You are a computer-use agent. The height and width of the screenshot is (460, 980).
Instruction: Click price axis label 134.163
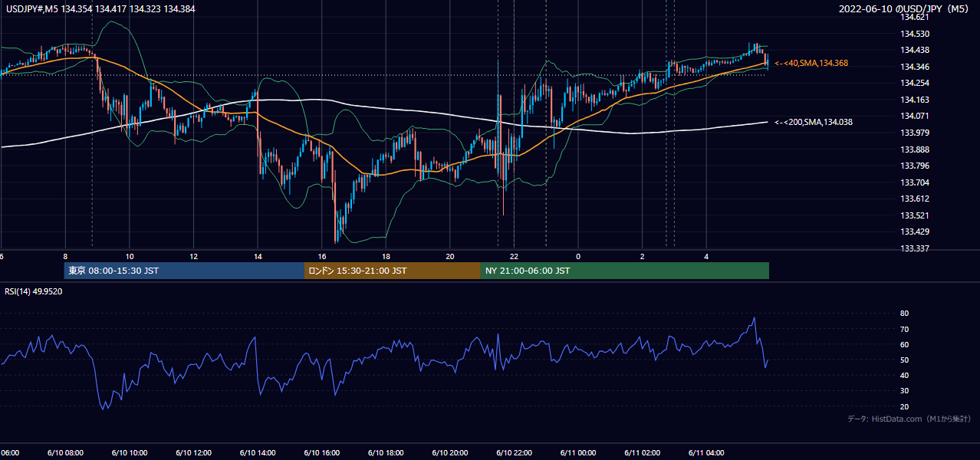(914, 100)
